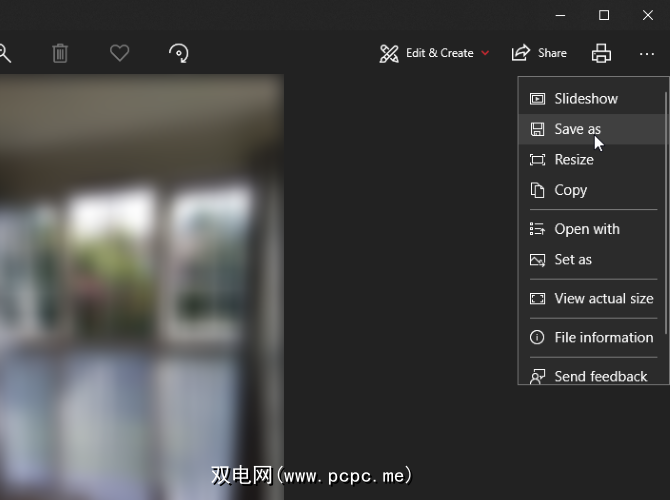670x500 pixels.
Task: Click the Share text button
Action: (x=552, y=53)
